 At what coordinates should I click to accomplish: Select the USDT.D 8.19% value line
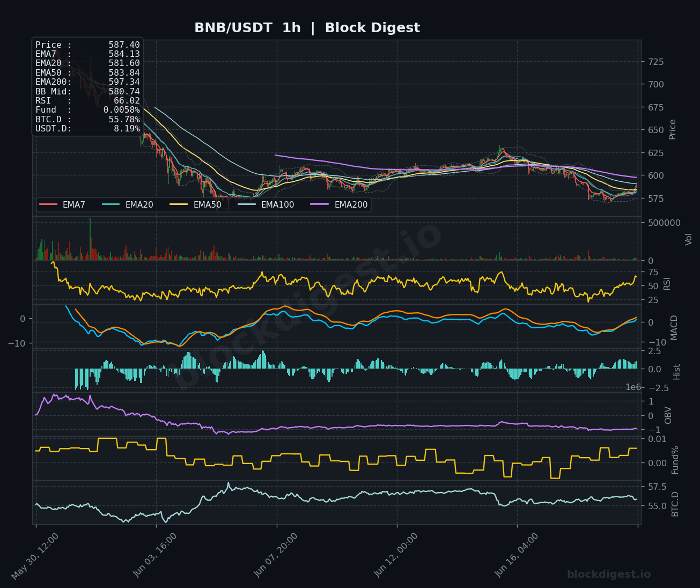(x=87, y=129)
